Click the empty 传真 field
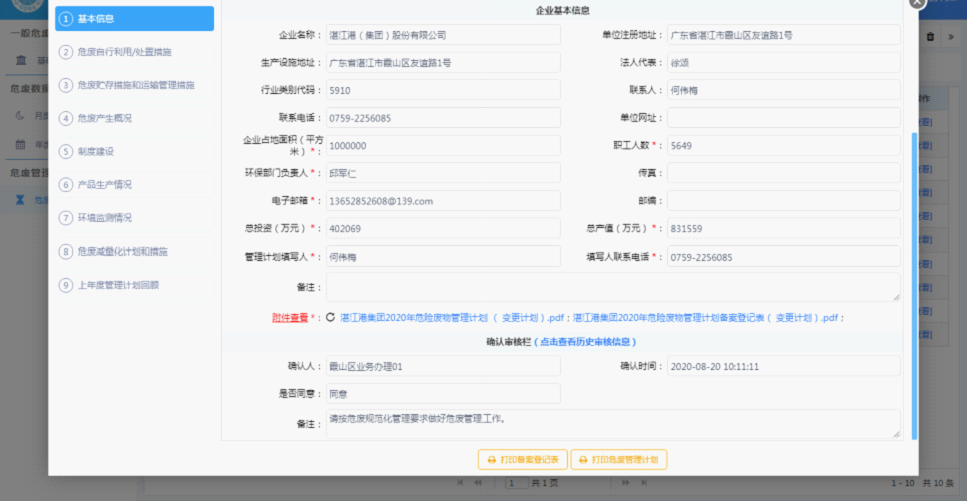This screenshot has width=968, height=502. click(783, 174)
